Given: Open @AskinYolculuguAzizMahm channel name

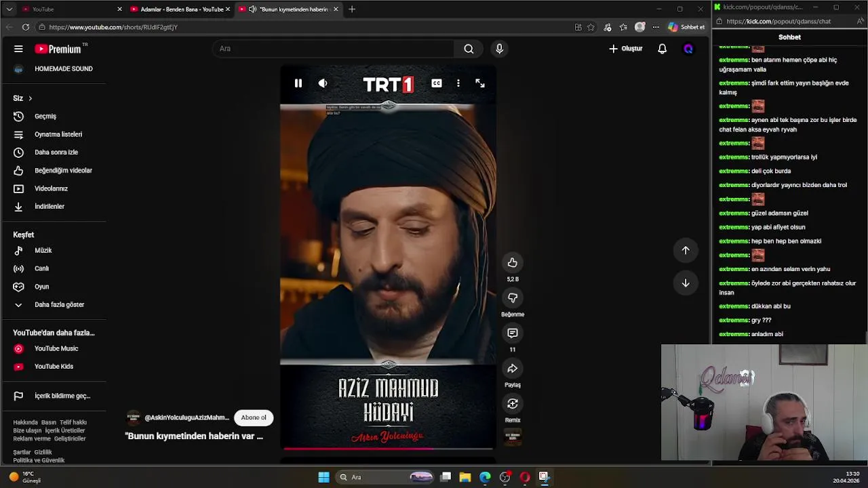Looking at the screenshot, I should tap(186, 418).
